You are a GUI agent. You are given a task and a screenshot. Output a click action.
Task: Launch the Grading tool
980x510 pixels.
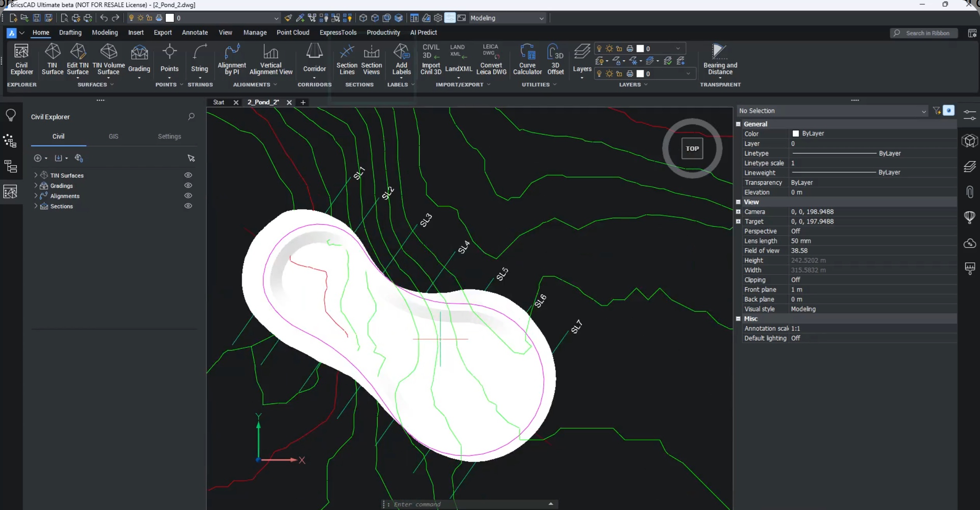[139, 58]
